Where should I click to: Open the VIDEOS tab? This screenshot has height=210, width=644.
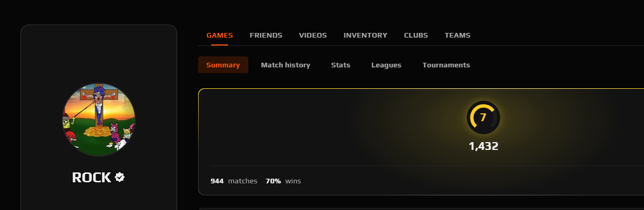tap(313, 36)
